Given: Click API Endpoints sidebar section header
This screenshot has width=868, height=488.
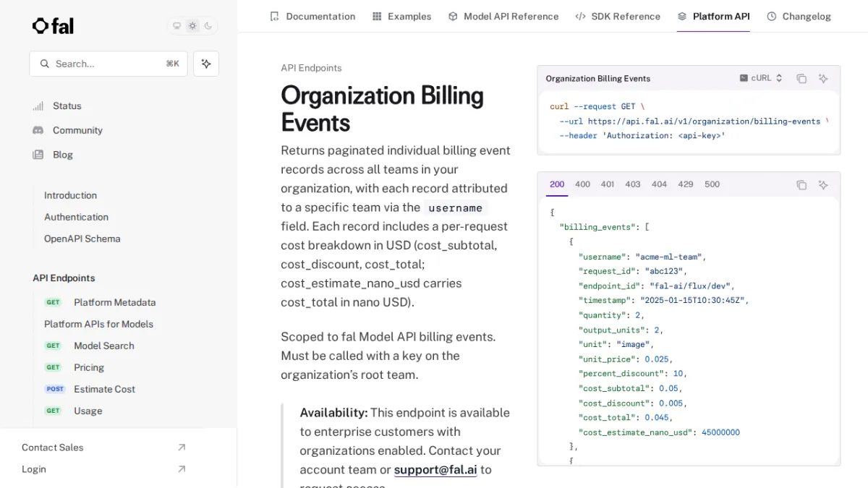Looking at the screenshot, I should (x=64, y=278).
